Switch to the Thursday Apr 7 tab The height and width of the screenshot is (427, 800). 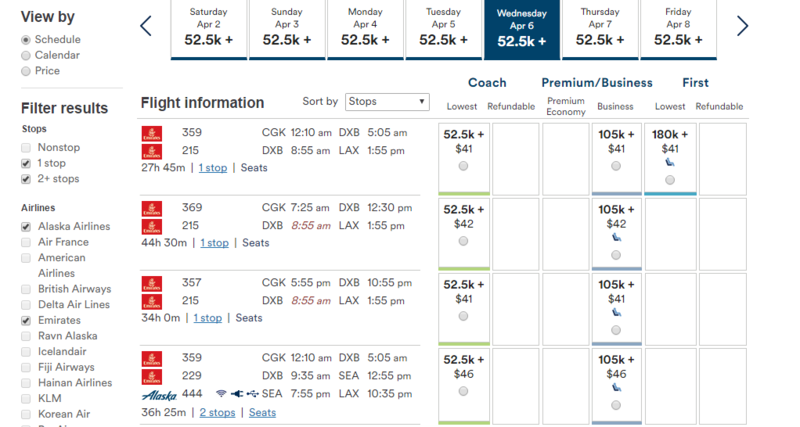click(600, 29)
